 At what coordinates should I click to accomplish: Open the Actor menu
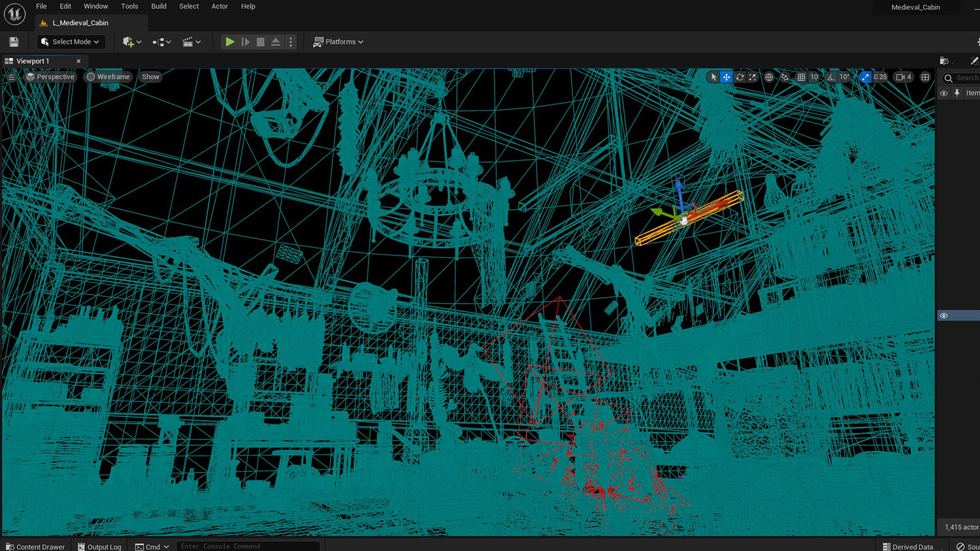tap(220, 7)
